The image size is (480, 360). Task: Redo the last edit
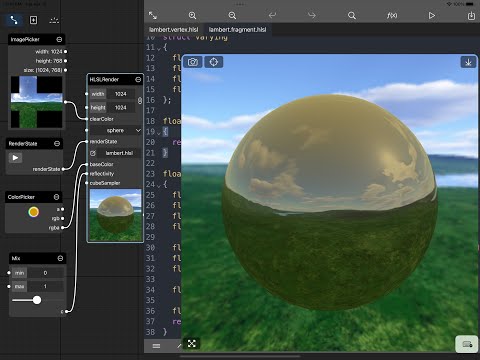click(312, 15)
